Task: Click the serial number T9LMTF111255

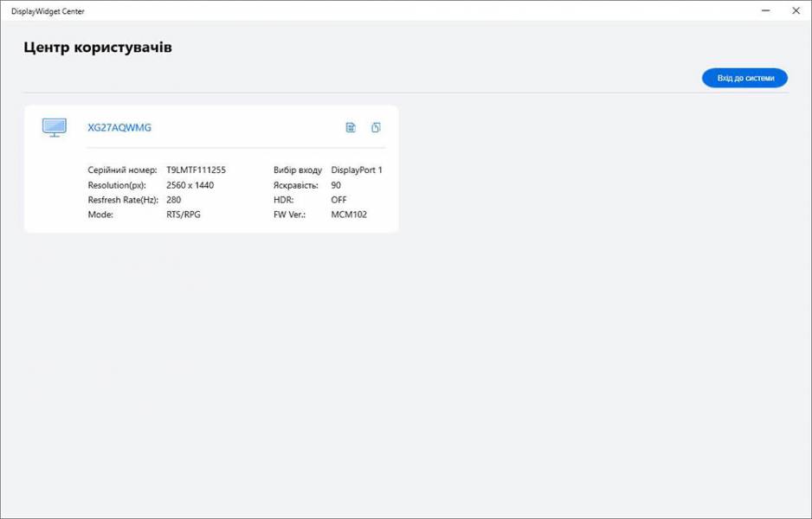Action: [196, 170]
